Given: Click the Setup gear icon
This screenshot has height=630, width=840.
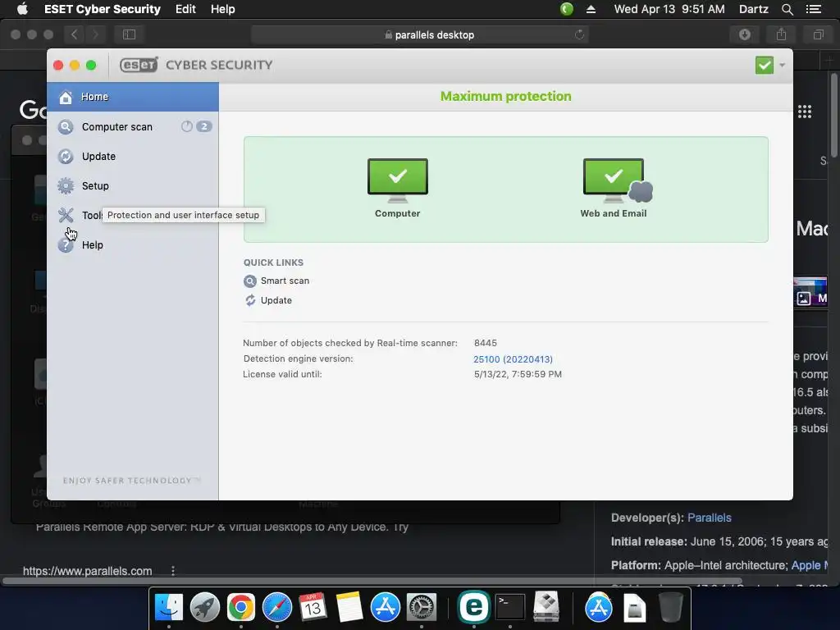Looking at the screenshot, I should coord(66,186).
